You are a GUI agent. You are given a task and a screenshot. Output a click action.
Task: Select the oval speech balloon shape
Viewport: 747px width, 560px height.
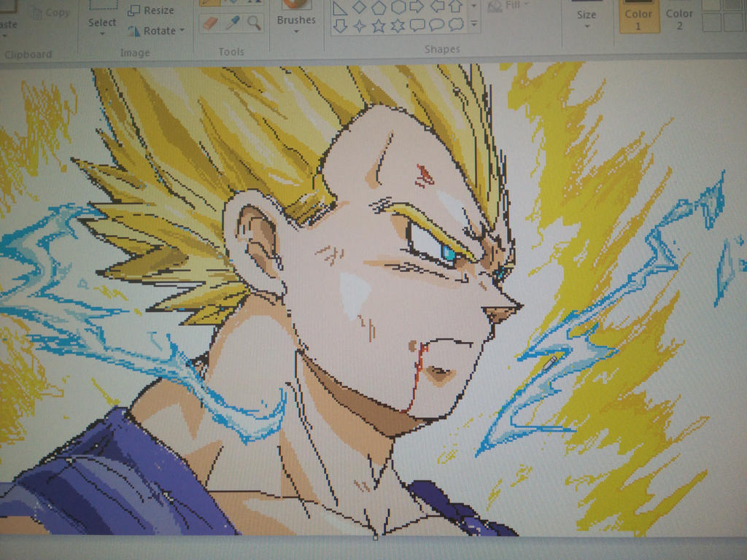click(x=436, y=25)
